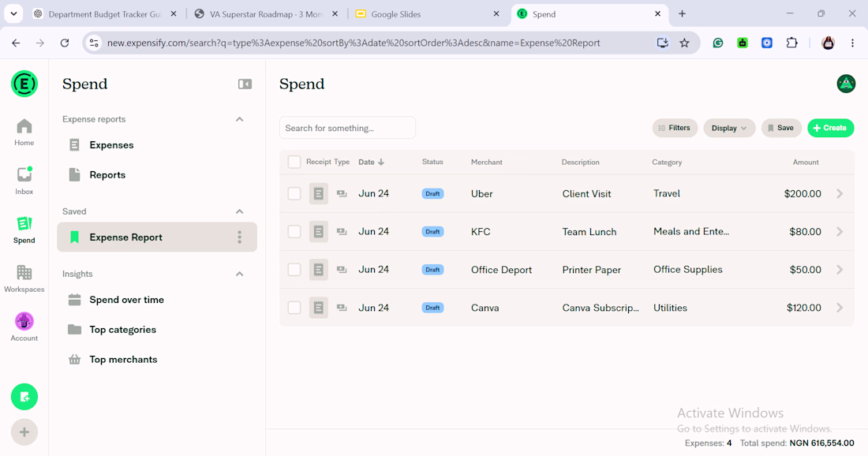Open Spend over time insight
This screenshot has width=868, height=456.
click(157, 300)
